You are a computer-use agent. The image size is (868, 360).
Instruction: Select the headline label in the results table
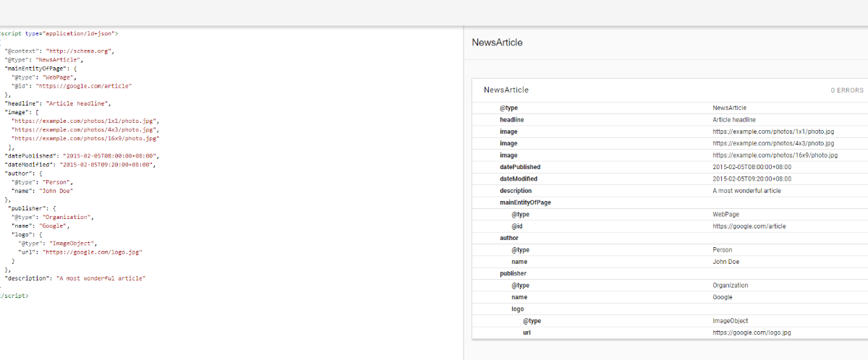pyautogui.click(x=511, y=119)
